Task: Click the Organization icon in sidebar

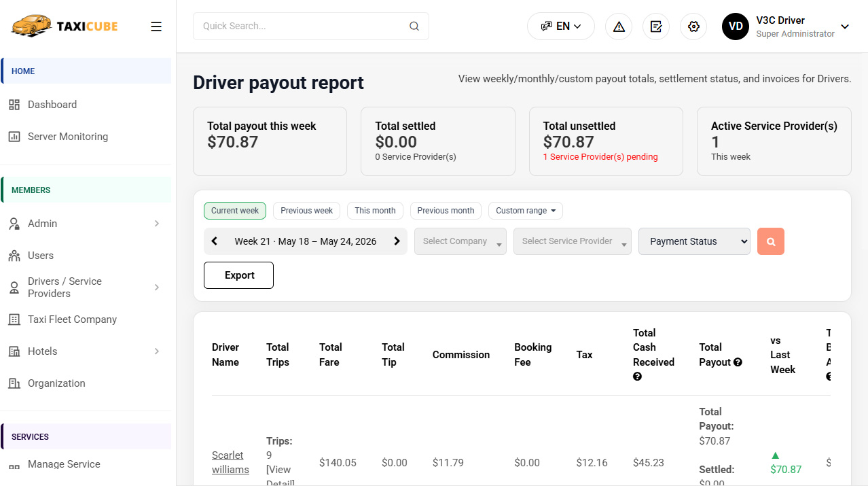Action: click(x=14, y=383)
